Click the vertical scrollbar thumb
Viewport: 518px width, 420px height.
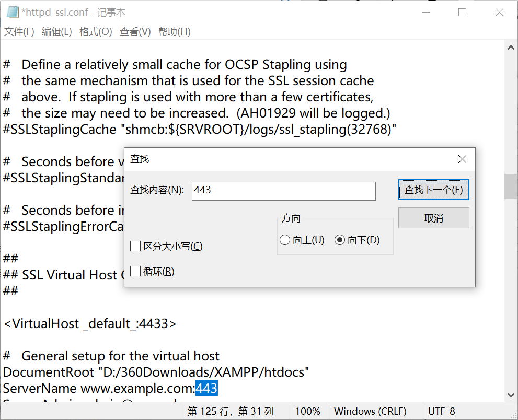pos(510,186)
